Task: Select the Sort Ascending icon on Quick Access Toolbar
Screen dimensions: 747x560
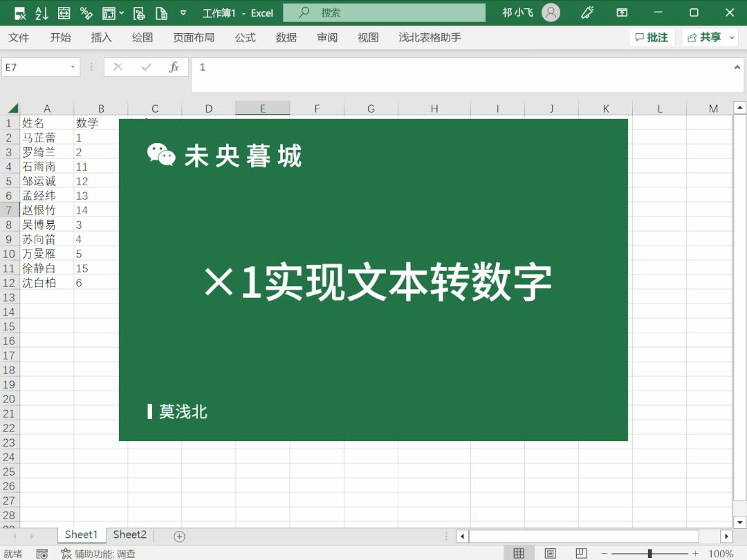Action: tap(43, 12)
